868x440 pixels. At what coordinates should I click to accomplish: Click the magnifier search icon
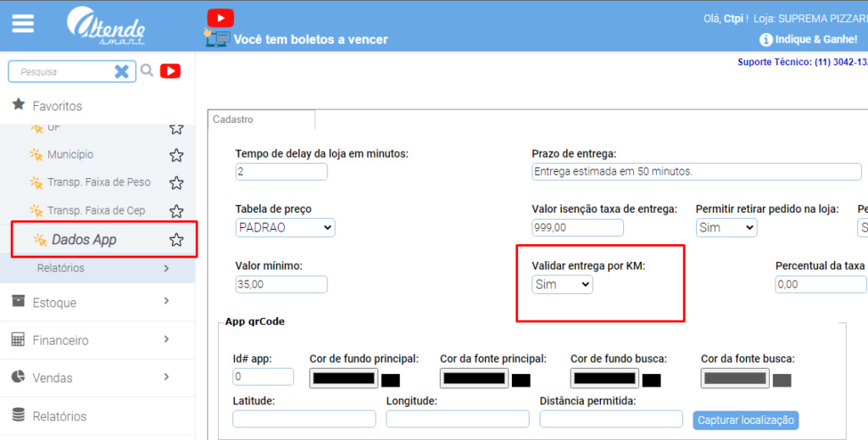pyautogui.click(x=147, y=70)
